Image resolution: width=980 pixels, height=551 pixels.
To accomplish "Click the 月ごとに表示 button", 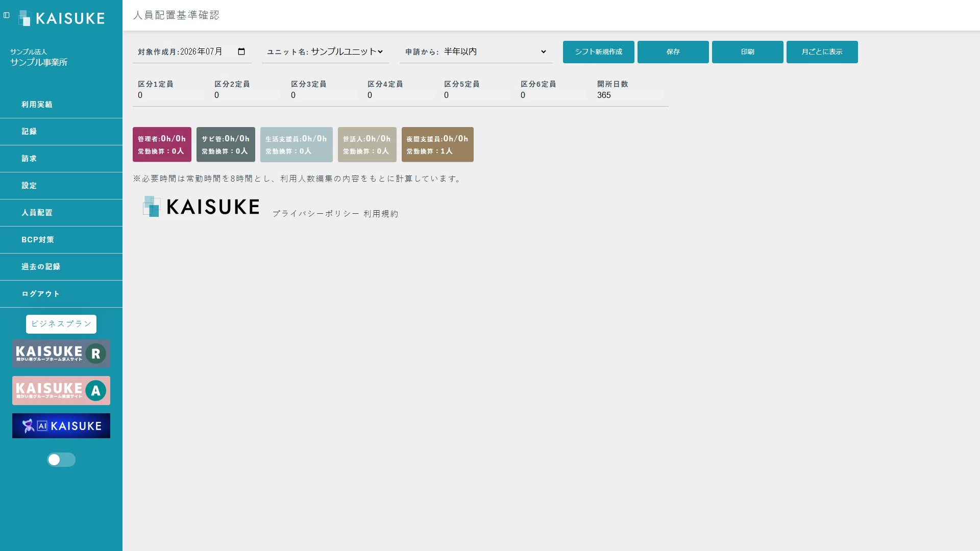I will (x=822, y=52).
